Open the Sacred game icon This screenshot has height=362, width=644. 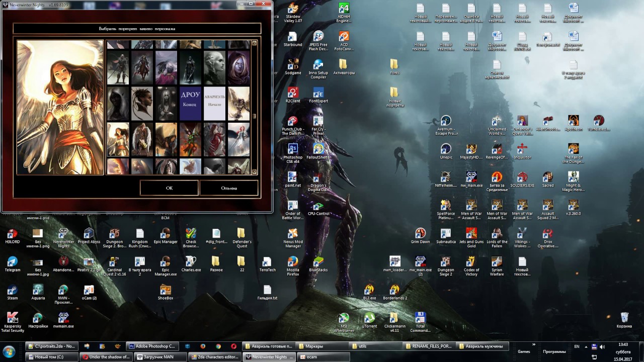(x=548, y=179)
